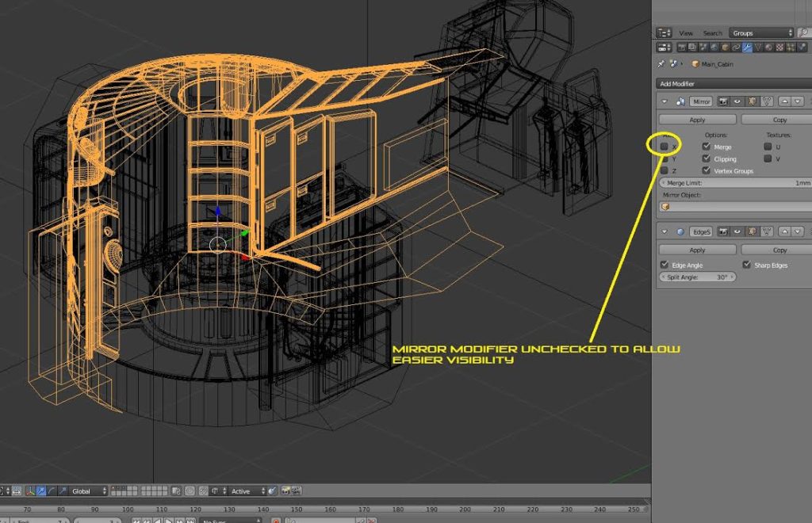This screenshot has width=812, height=523.
Task: Open the Object properties tab icon
Action: (x=725, y=47)
